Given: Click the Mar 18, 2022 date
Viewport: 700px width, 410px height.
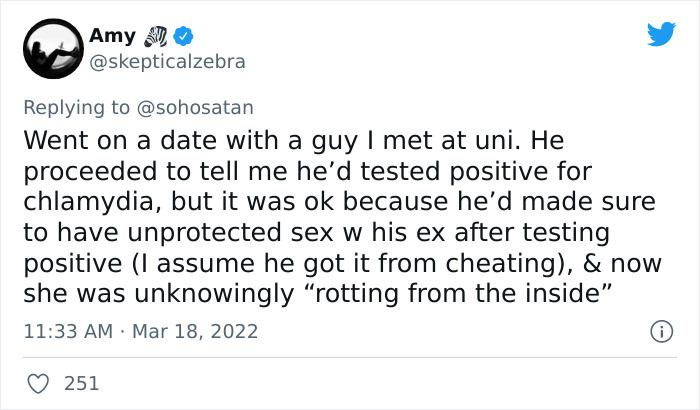Looking at the screenshot, I should coord(194,330).
